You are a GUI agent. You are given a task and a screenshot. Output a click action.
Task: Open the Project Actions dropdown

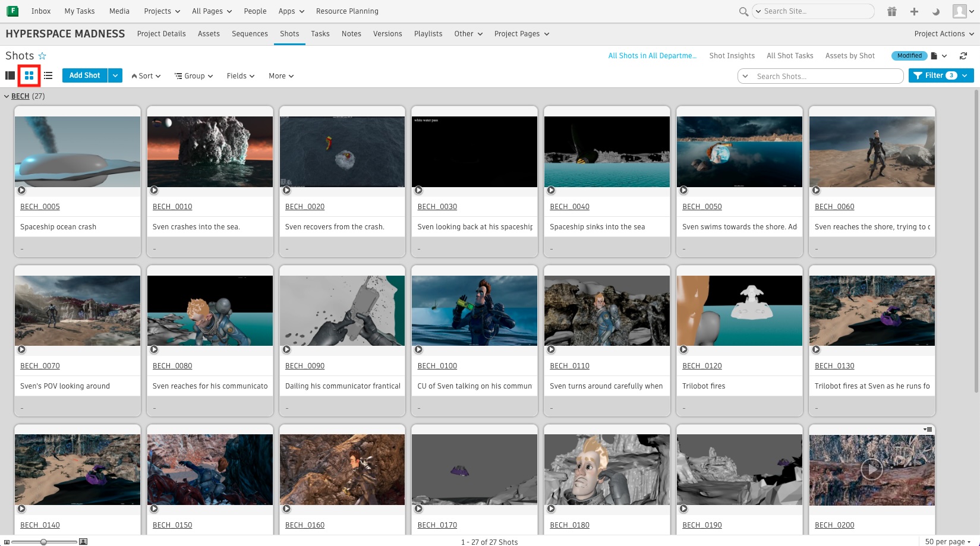coord(944,34)
